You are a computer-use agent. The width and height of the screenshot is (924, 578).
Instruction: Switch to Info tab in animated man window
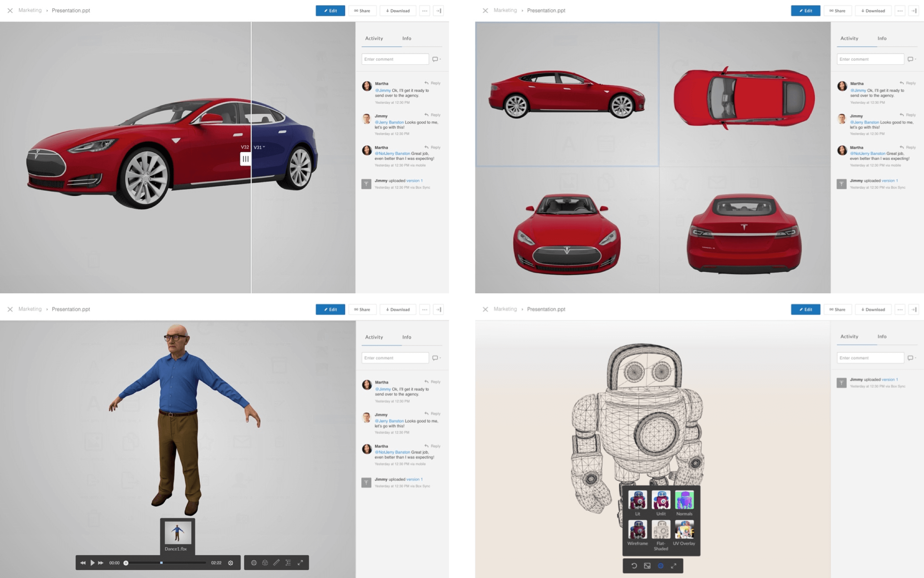click(407, 337)
